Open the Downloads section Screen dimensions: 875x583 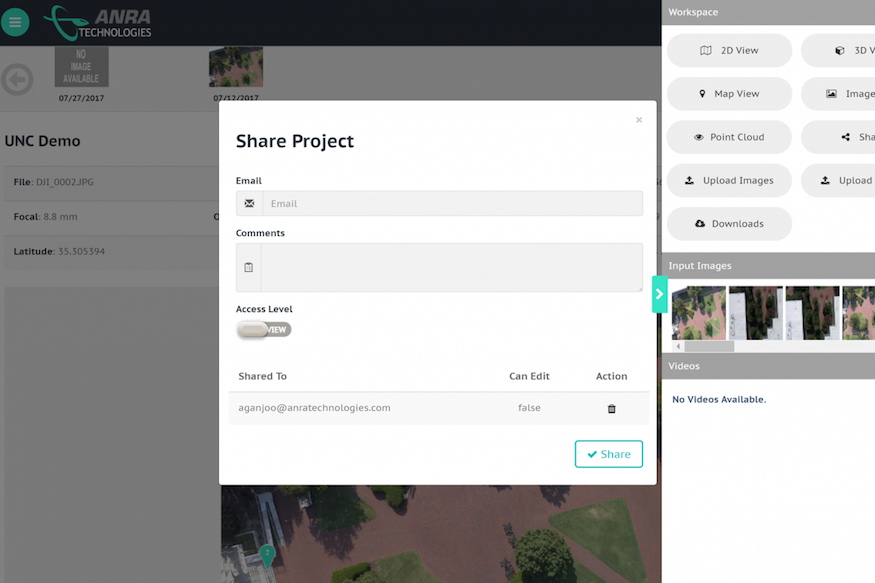click(729, 224)
